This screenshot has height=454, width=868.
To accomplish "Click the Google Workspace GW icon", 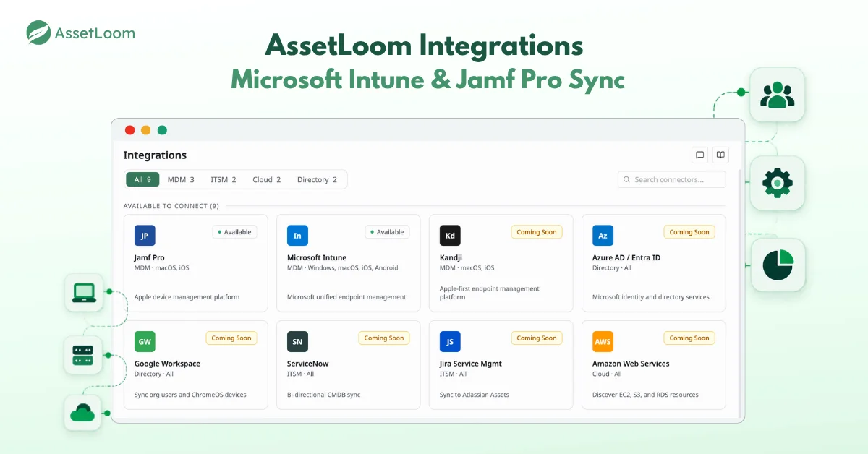I will 145,341.
